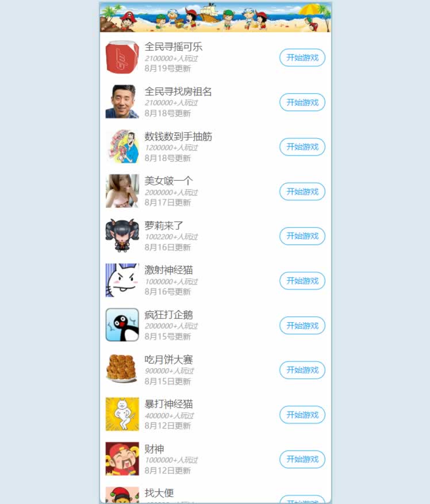
Task: Open the mooncake plate icon
Action: coord(122,369)
